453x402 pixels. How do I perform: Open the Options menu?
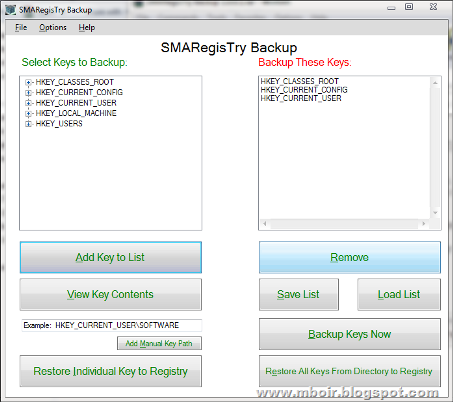click(x=53, y=27)
